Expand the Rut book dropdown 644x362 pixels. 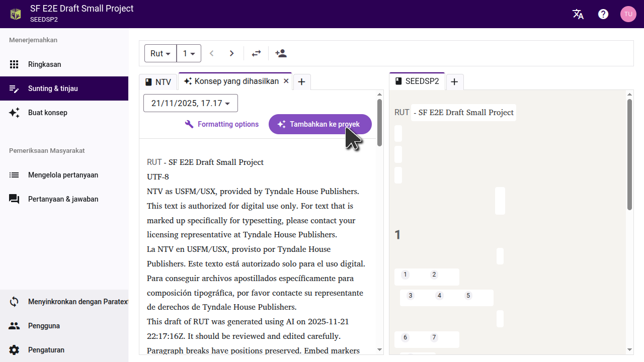[x=160, y=53]
